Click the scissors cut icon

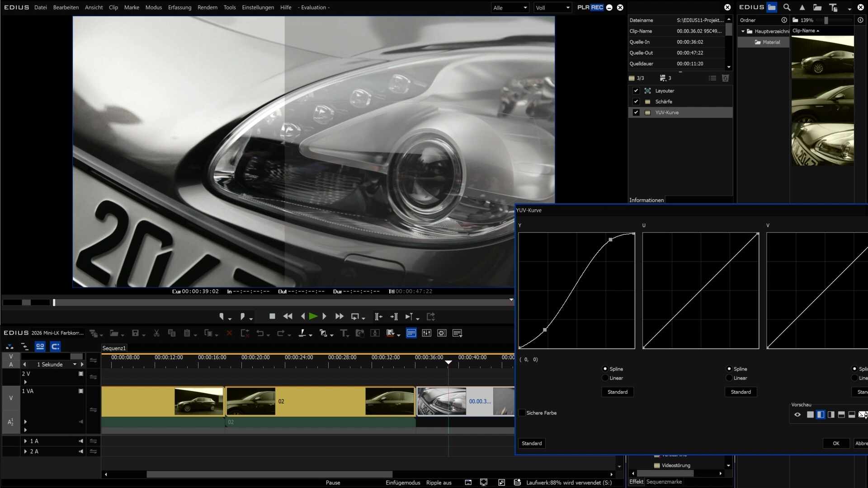[x=156, y=333]
